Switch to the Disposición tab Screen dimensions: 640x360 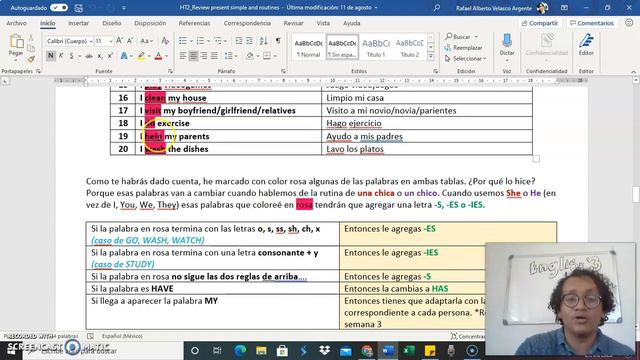(150, 23)
